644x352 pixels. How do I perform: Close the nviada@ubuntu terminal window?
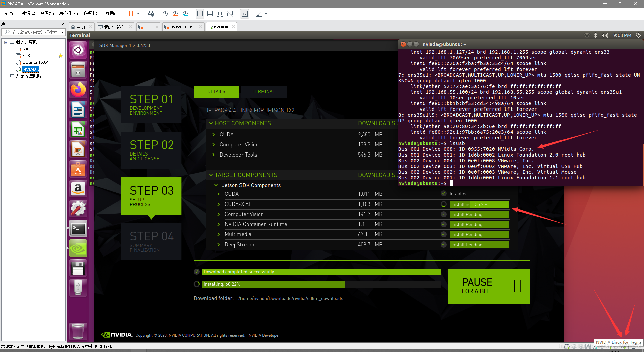coord(404,44)
